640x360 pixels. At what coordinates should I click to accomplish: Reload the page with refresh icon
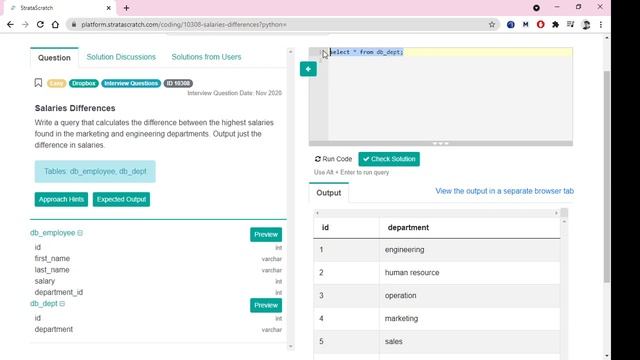click(40, 24)
